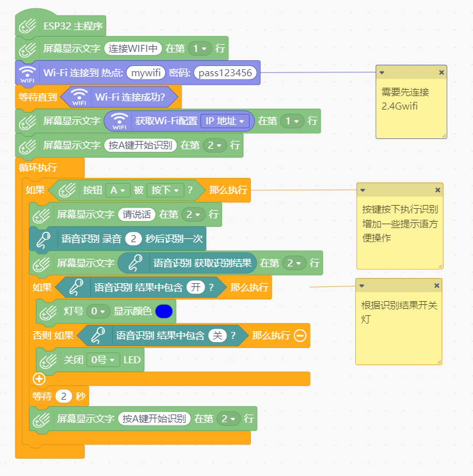Edit the 连接WIFI中 text field

pos(132,49)
